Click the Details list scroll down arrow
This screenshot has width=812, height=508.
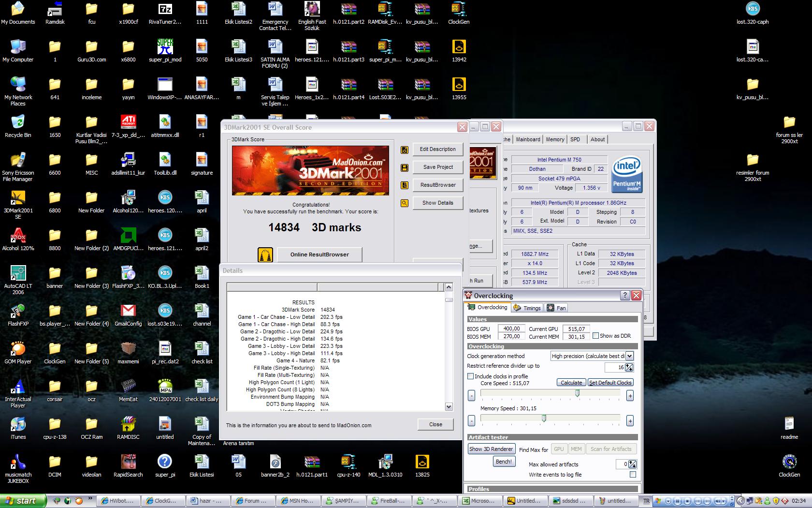click(449, 406)
